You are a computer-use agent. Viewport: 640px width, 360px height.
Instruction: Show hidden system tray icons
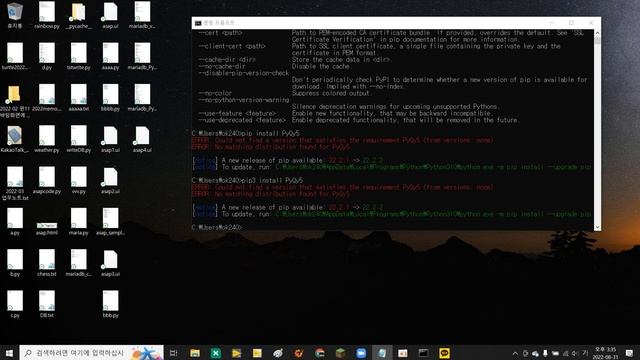(x=515, y=353)
